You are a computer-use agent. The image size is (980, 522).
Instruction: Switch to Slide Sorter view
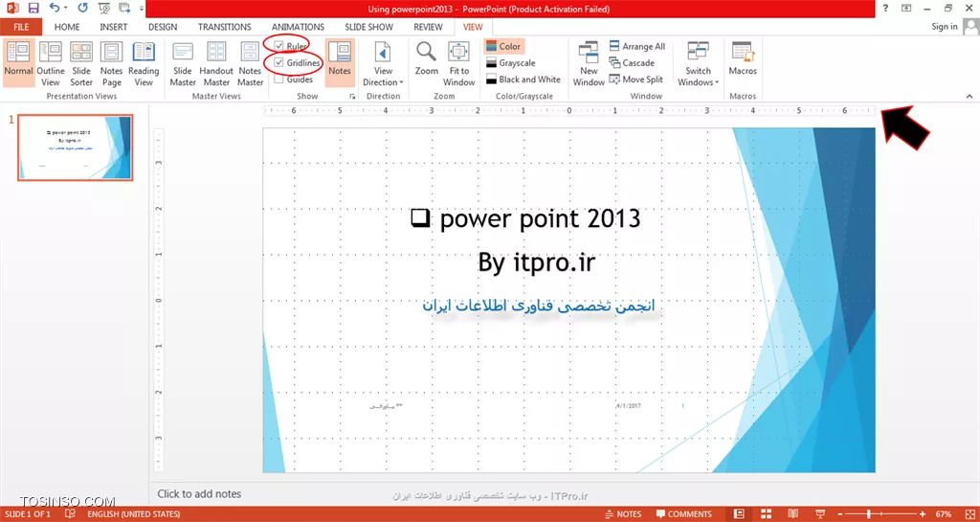pos(81,63)
